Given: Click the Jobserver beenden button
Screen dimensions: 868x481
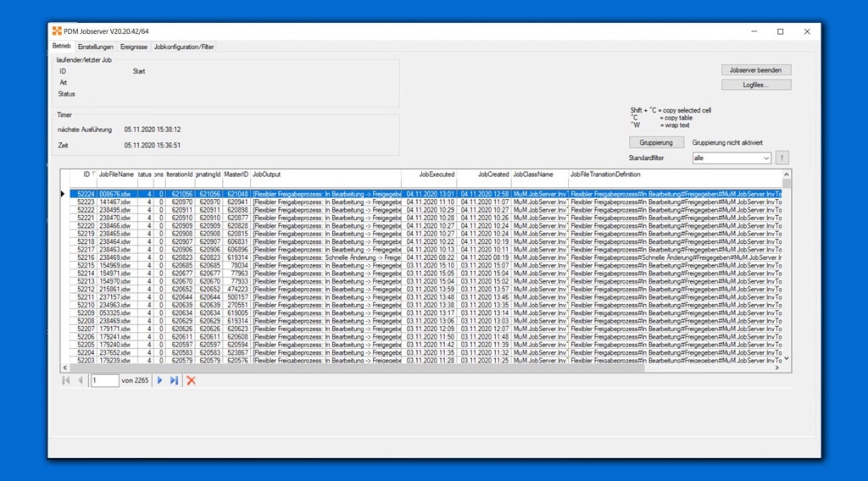Looking at the screenshot, I should 756,69.
